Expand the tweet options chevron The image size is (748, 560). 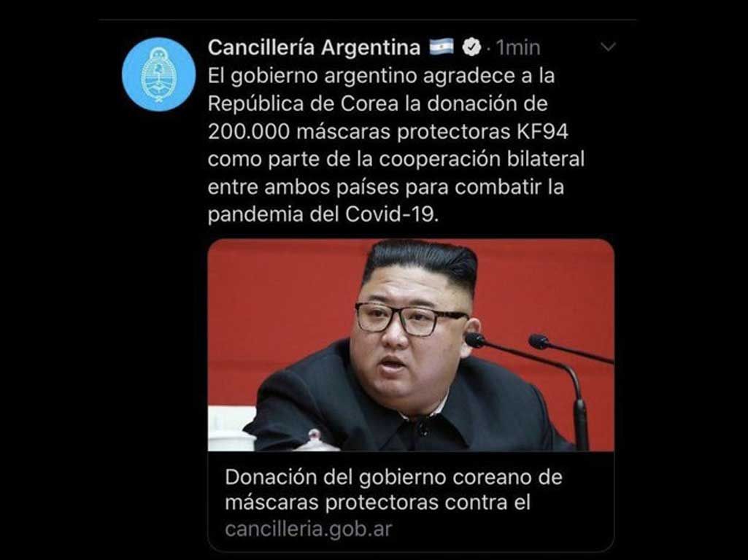tap(608, 47)
